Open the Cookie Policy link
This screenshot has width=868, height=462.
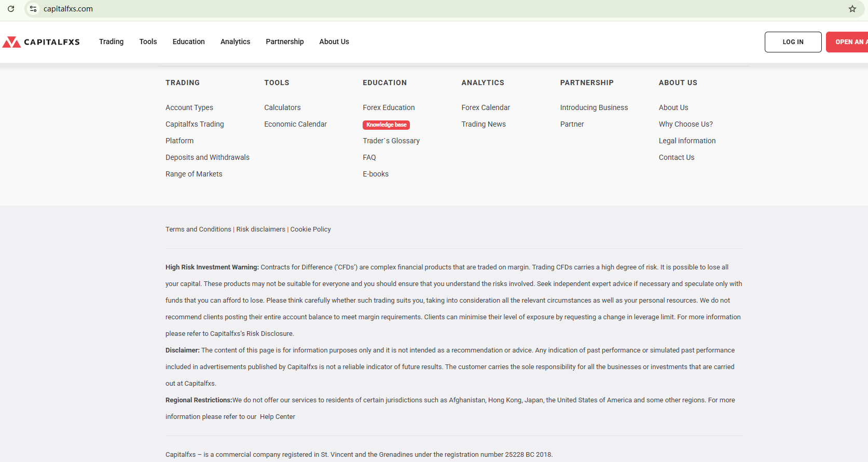point(310,229)
